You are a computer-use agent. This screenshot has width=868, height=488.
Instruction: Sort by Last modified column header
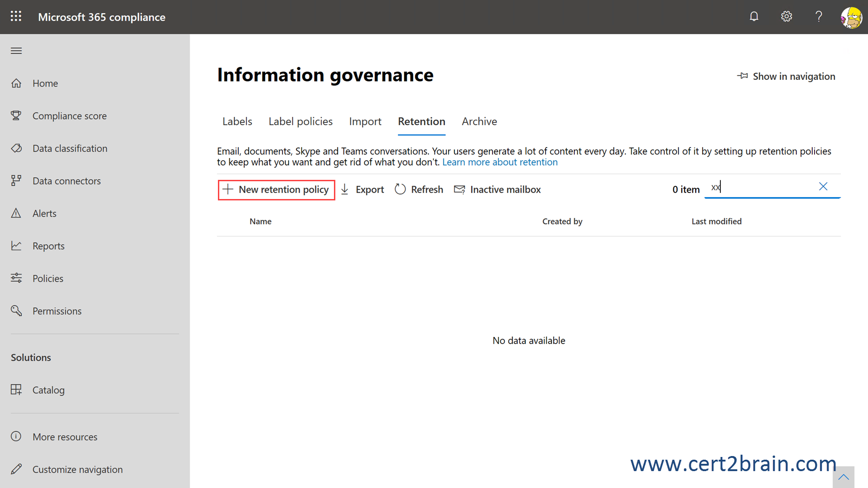pos(716,221)
